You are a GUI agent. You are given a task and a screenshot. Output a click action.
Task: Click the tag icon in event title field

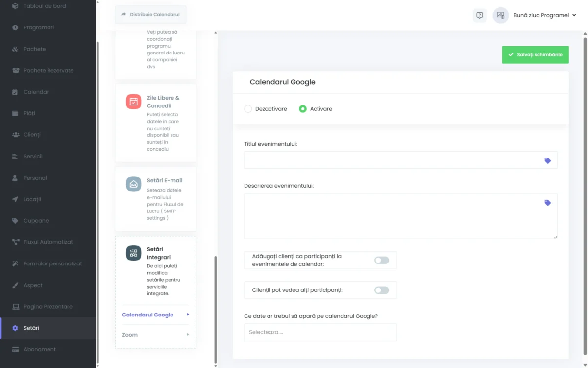point(547,160)
